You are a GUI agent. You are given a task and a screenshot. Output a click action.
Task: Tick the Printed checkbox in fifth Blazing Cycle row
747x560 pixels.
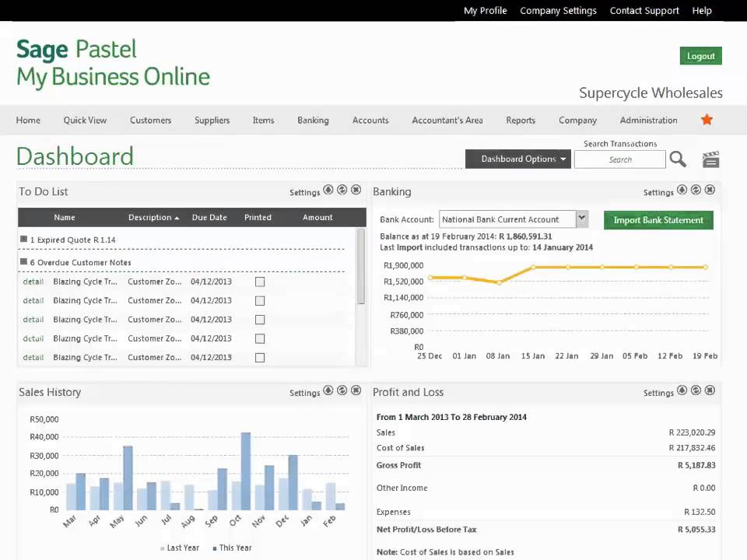(260, 358)
